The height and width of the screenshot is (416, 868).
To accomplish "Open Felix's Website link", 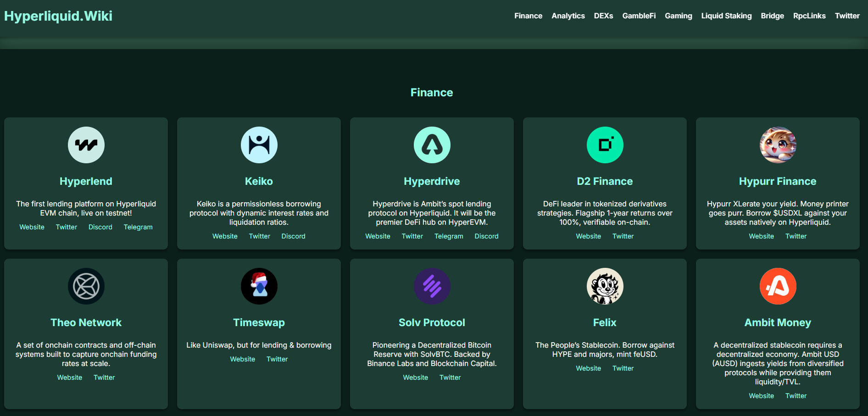I will click(589, 368).
